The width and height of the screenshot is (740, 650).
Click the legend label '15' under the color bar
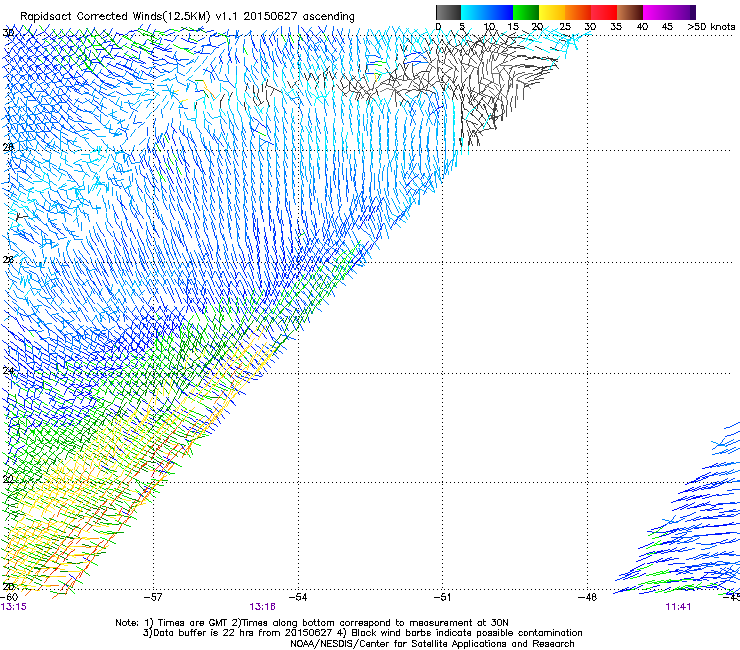tap(513, 27)
